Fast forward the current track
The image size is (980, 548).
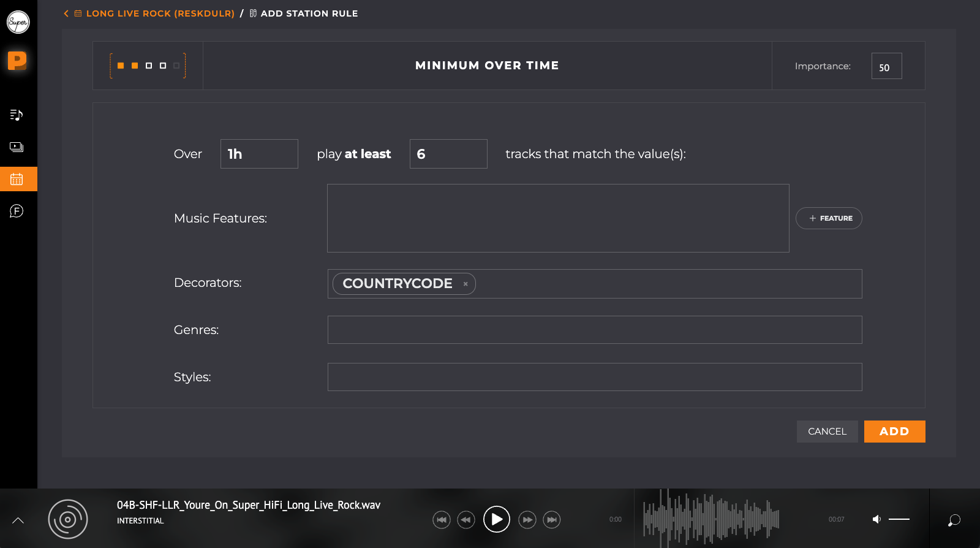(527, 520)
